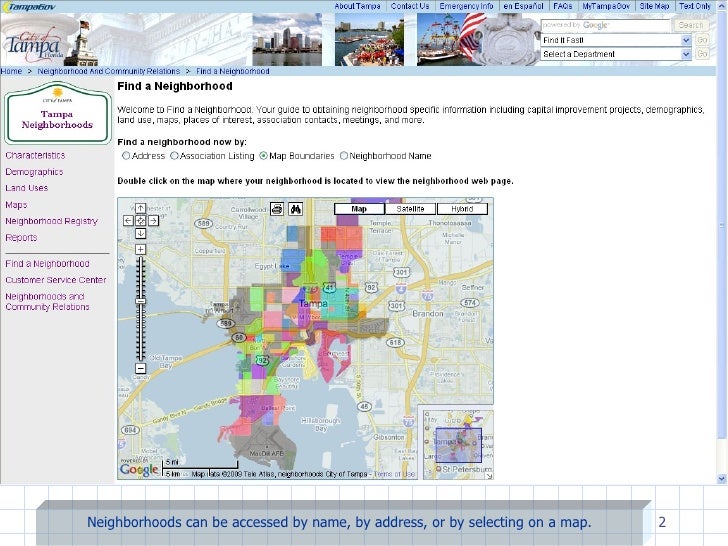Open the Characteristics sidebar link
Image resolution: width=728 pixels, height=546 pixels.
tap(35, 156)
